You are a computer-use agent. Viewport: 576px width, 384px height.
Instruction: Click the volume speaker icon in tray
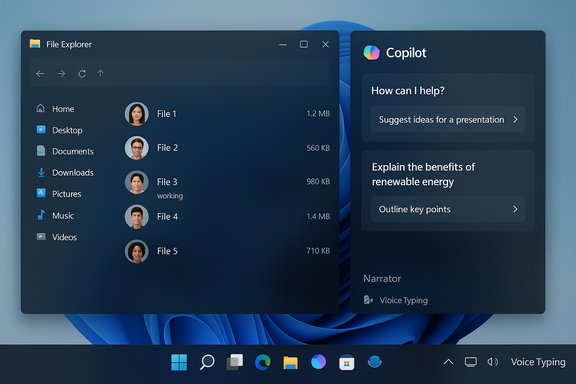(x=492, y=362)
